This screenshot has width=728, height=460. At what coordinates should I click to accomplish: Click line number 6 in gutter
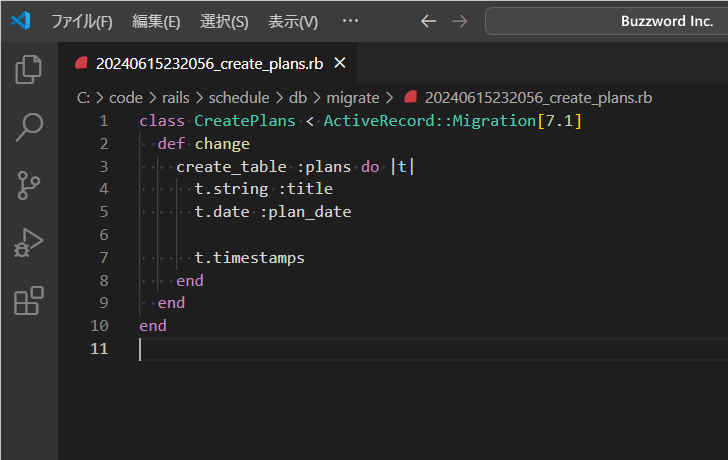104,235
